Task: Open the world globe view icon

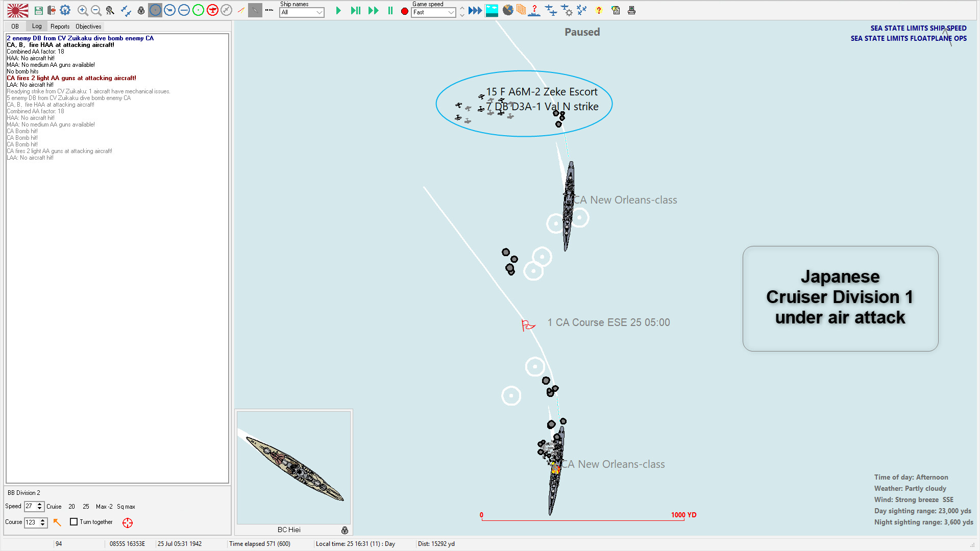Action: [x=508, y=10]
